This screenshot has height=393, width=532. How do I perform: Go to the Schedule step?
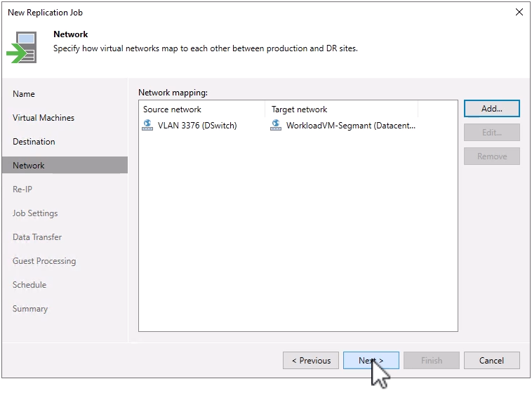click(x=29, y=285)
